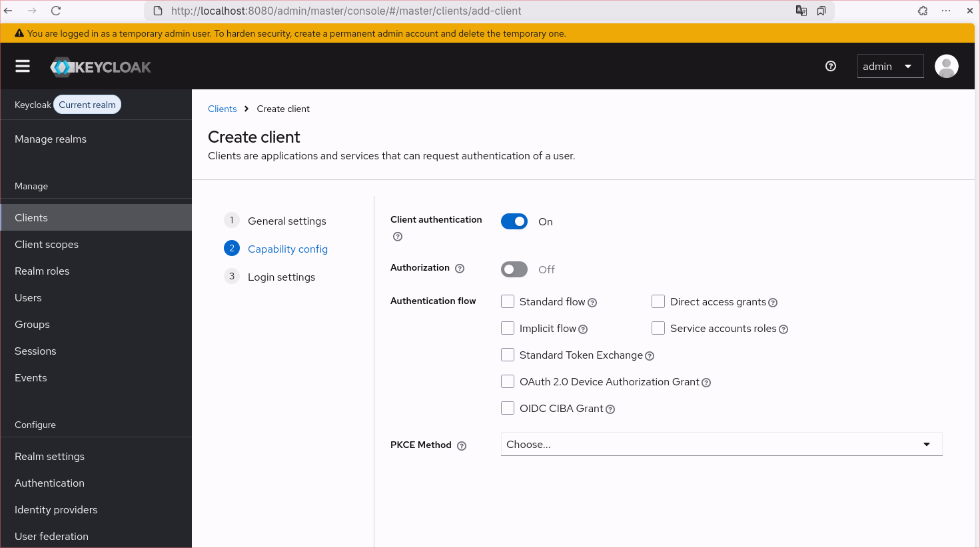
Task: Click the translate page icon
Action: click(x=801, y=11)
